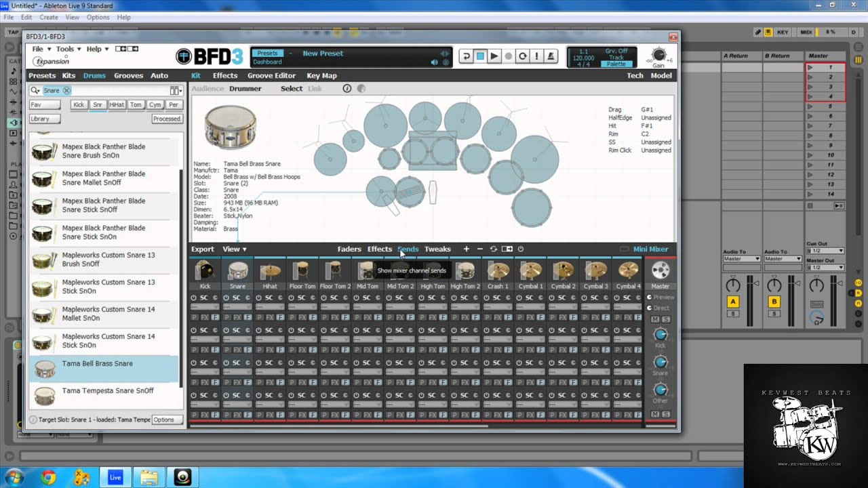Open the A Return Audio To dropdown

point(741,259)
